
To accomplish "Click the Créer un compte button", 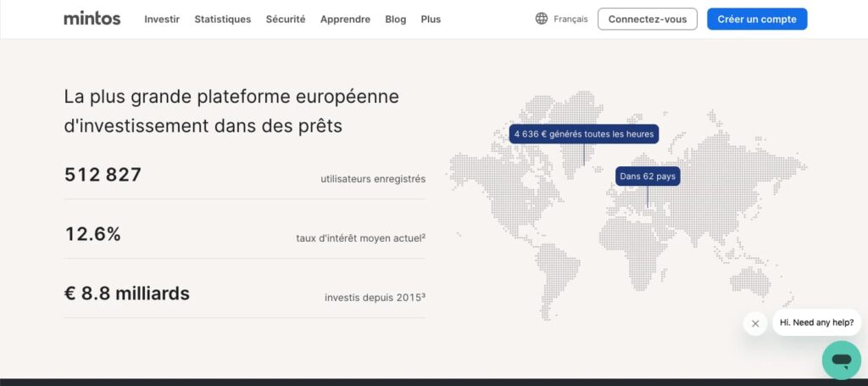I will click(x=757, y=19).
